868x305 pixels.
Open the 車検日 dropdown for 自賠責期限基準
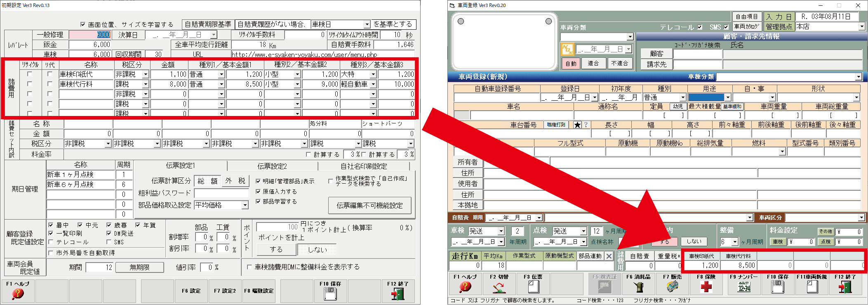(367, 24)
